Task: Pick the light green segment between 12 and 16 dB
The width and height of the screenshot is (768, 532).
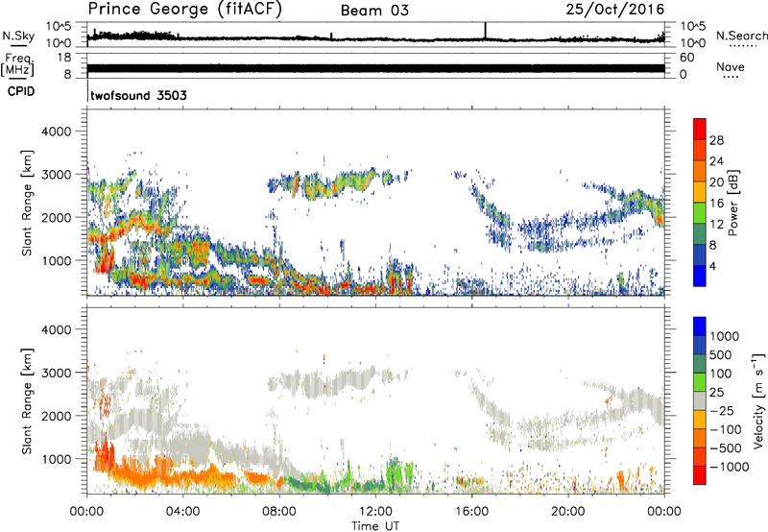Action: [x=700, y=212]
